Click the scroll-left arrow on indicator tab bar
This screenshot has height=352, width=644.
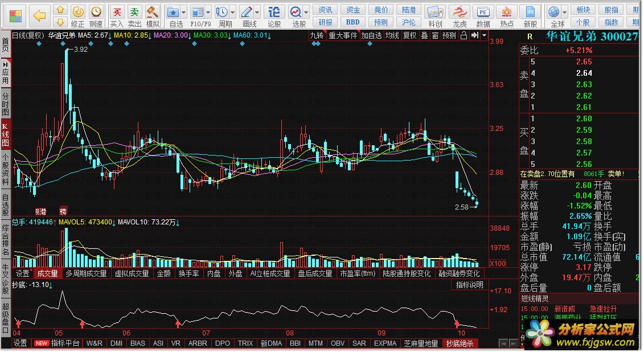point(503,343)
